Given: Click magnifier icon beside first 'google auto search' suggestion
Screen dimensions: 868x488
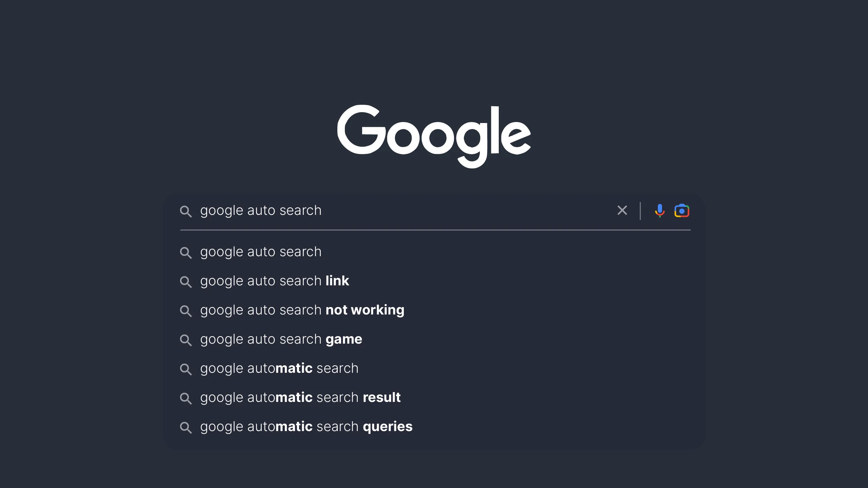Looking at the screenshot, I should [x=186, y=252].
